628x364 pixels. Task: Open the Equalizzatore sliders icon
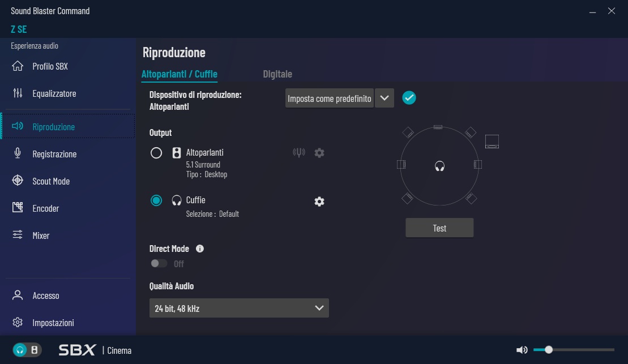coord(18,93)
